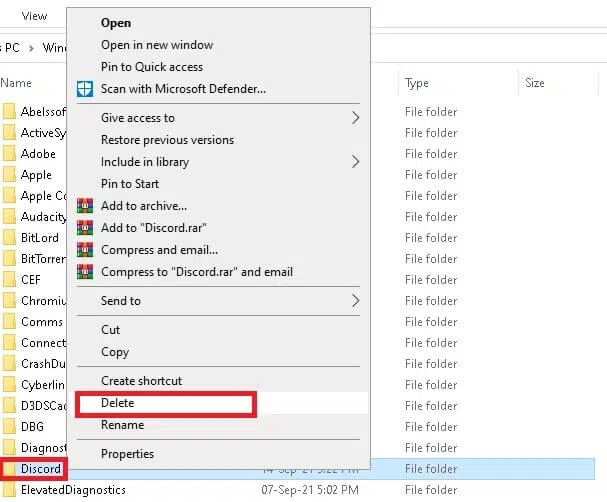Sort by the Size column header

[x=535, y=83]
